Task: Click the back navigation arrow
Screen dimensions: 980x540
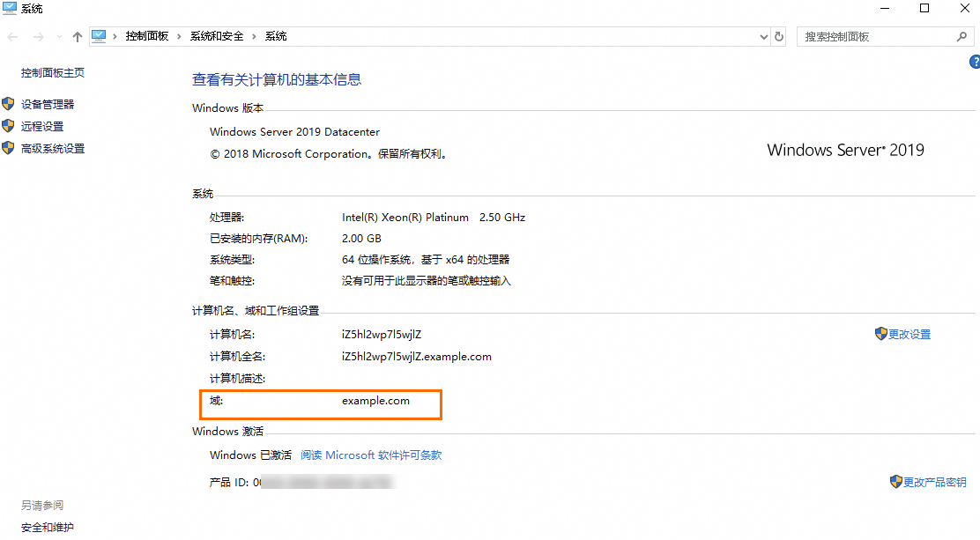Action: tap(12, 37)
